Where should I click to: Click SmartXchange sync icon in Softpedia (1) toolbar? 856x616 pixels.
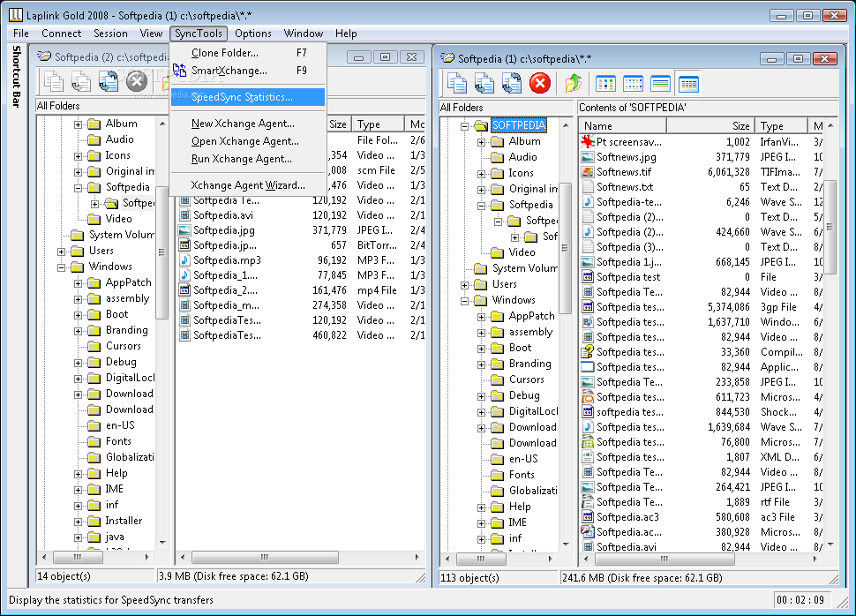[512, 84]
